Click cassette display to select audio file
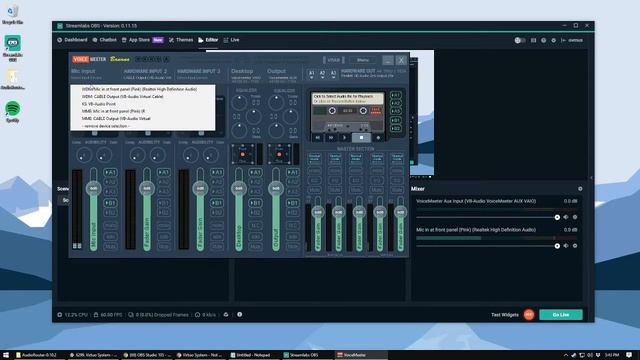The width and height of the screenshot is (640, 360). tap(347, 98)
